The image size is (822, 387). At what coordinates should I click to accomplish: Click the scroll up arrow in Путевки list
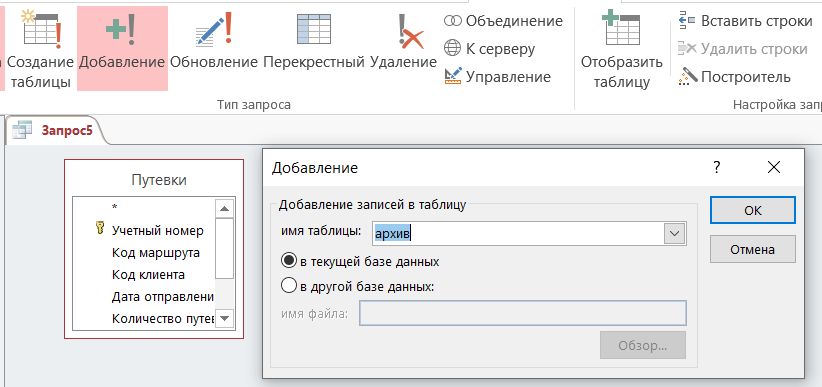click(x=225, y=209)
